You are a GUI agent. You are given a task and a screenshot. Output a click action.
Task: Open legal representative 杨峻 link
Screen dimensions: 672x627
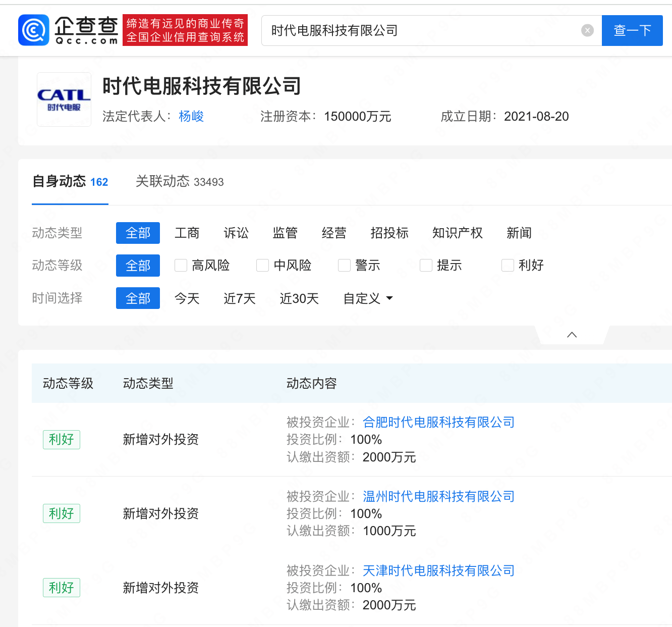click(x=191, y=117)
